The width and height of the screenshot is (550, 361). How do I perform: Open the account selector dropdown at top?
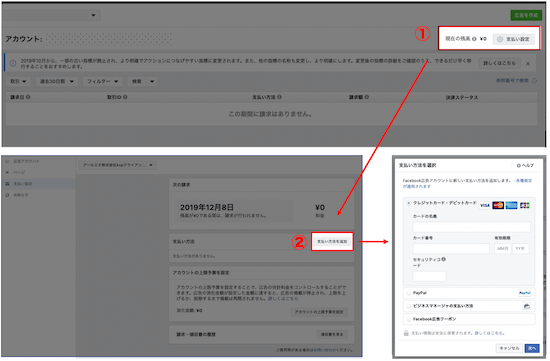(52, 15)
